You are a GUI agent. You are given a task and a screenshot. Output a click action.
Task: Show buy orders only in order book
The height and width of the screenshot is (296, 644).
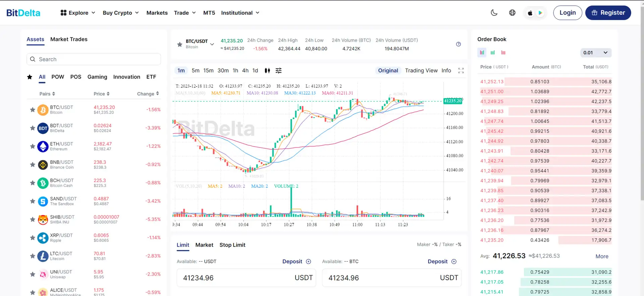coord(493,53)
